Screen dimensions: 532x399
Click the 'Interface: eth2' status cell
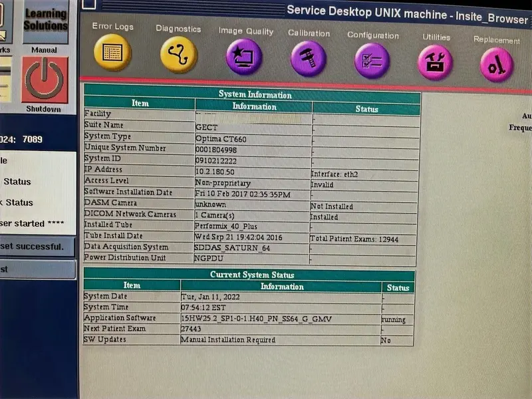coord(364,174)
